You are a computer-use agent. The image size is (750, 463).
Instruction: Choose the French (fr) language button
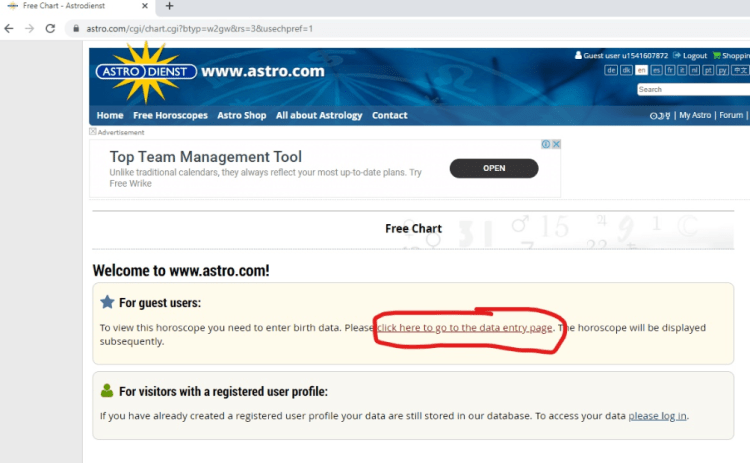tap(669, 70)
